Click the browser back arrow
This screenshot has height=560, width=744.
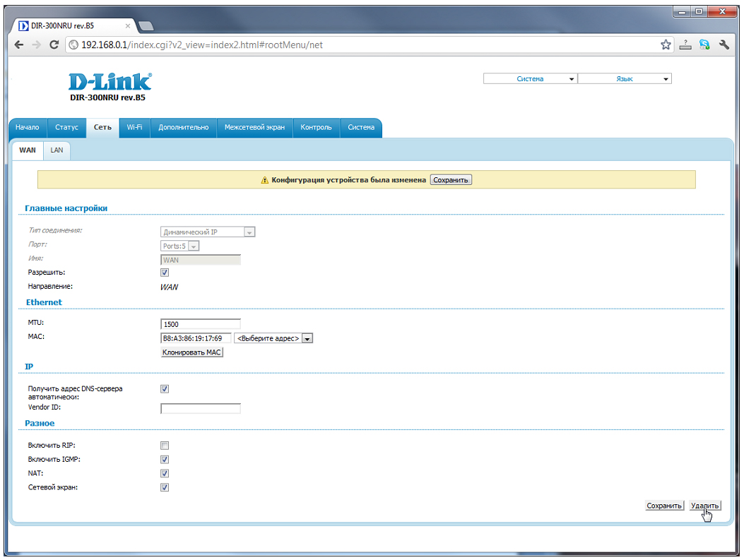click(x=20, y=44)
